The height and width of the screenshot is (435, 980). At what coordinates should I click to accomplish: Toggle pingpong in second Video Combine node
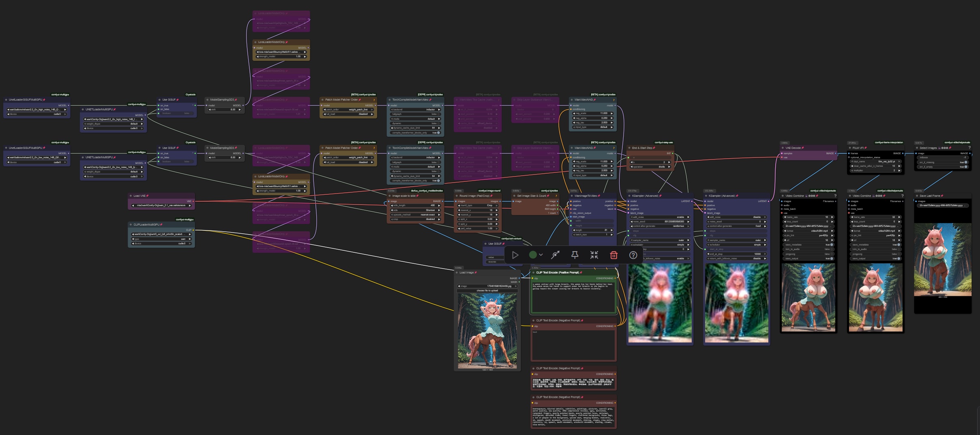click(875, 254)
